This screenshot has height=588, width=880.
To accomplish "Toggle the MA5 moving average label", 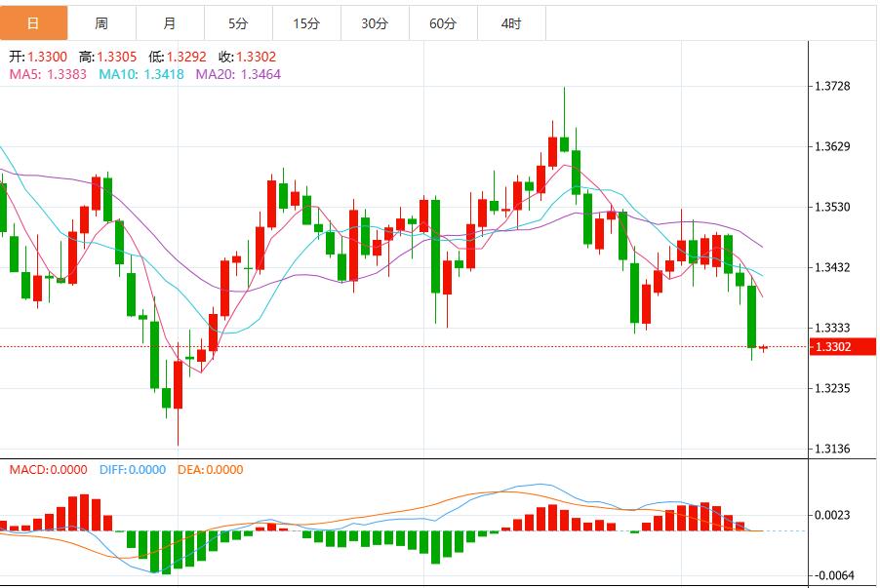I will pos(47,74).
